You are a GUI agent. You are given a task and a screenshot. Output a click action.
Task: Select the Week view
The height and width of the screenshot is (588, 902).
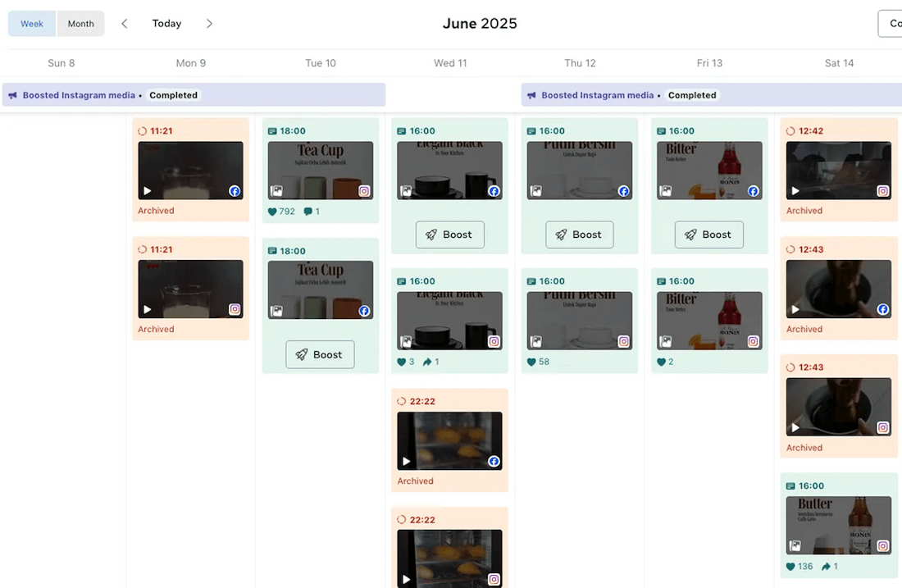(x=31, y=23)
